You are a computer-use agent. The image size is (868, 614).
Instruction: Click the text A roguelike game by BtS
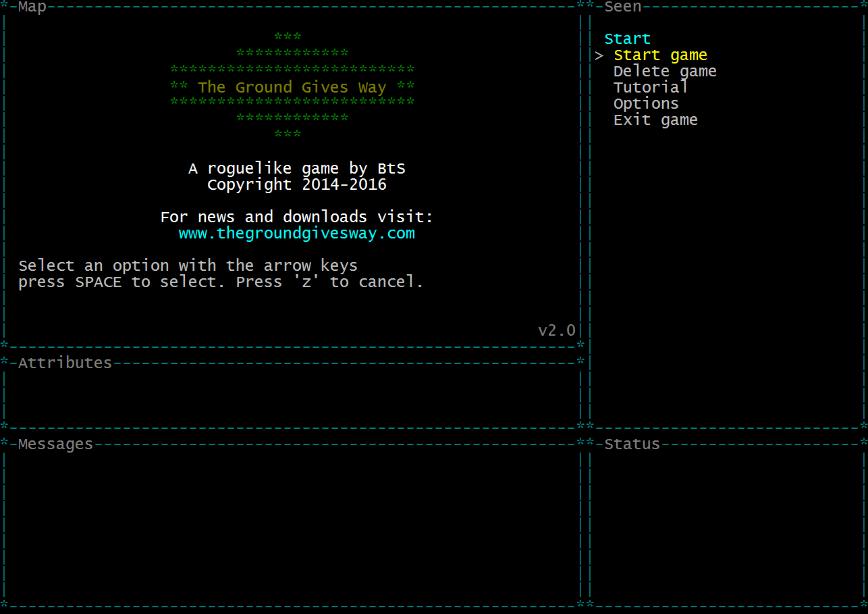(297, 169)
